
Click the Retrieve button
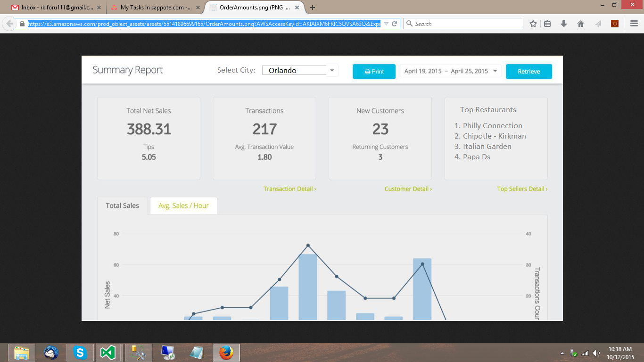click(x=528, y=71)
